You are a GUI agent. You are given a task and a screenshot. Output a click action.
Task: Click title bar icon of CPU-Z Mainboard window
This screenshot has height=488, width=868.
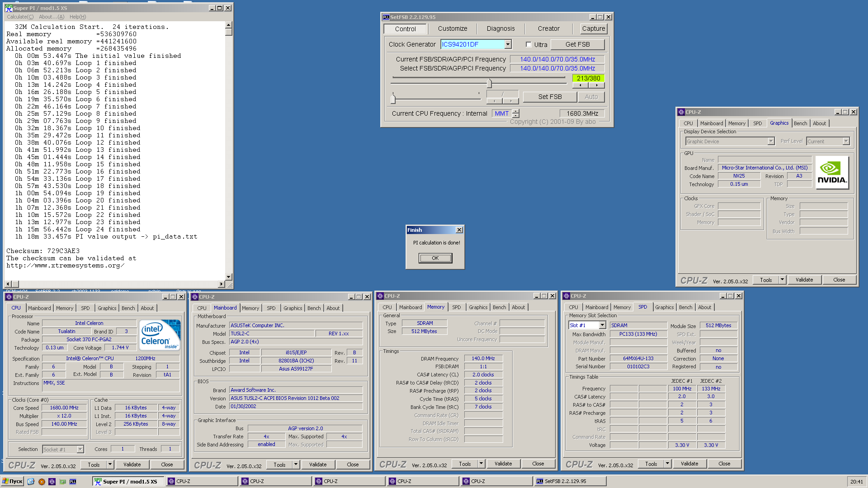[195, 297]
